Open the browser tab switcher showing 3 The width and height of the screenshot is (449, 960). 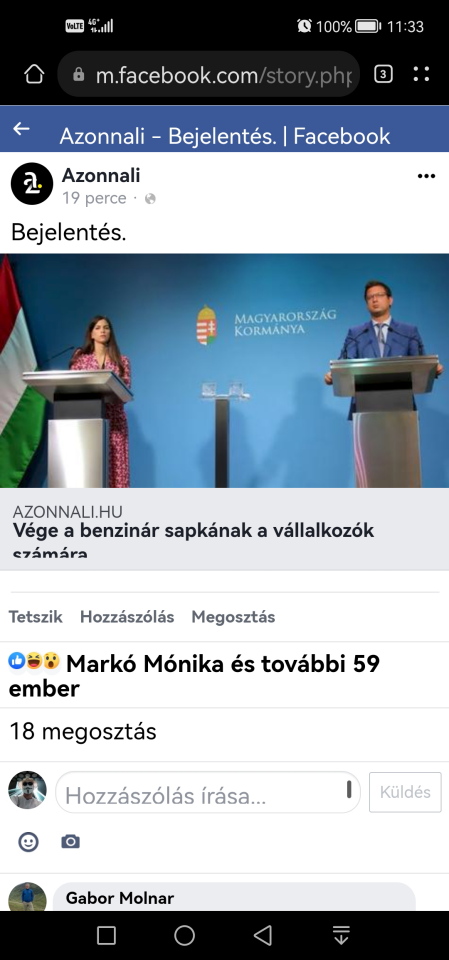tap(383, 75)
